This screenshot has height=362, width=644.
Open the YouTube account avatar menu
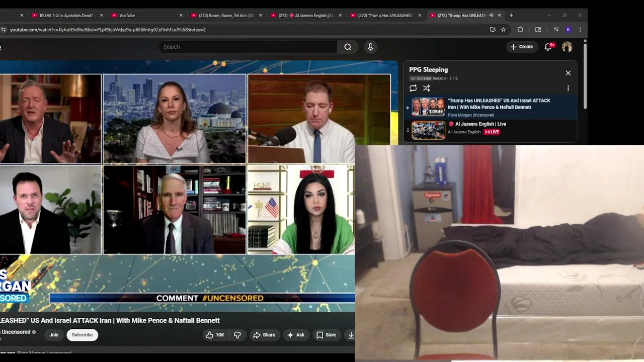coord(567,47)
